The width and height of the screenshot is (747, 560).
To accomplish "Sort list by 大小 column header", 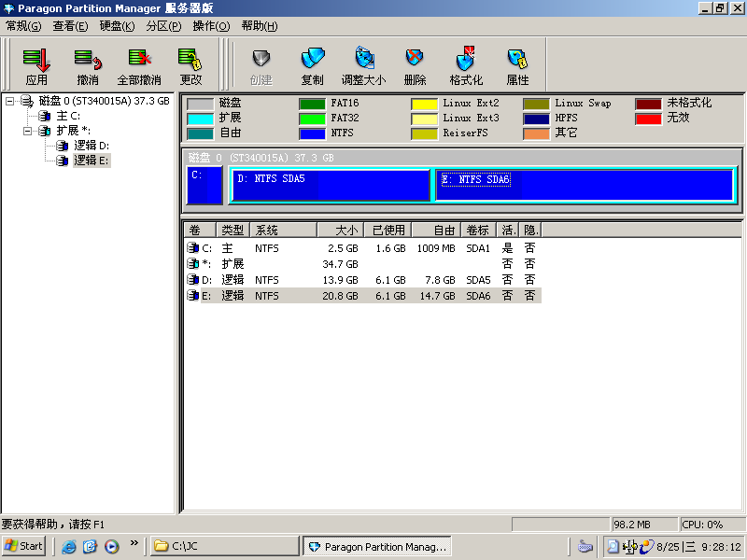I will (340, 231).
